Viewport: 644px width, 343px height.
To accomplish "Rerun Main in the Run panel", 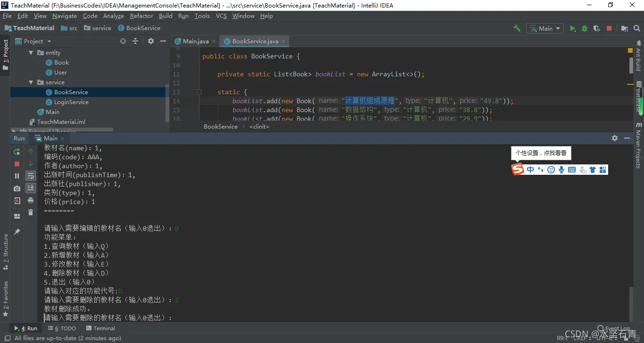I will [x=17, y=151].
